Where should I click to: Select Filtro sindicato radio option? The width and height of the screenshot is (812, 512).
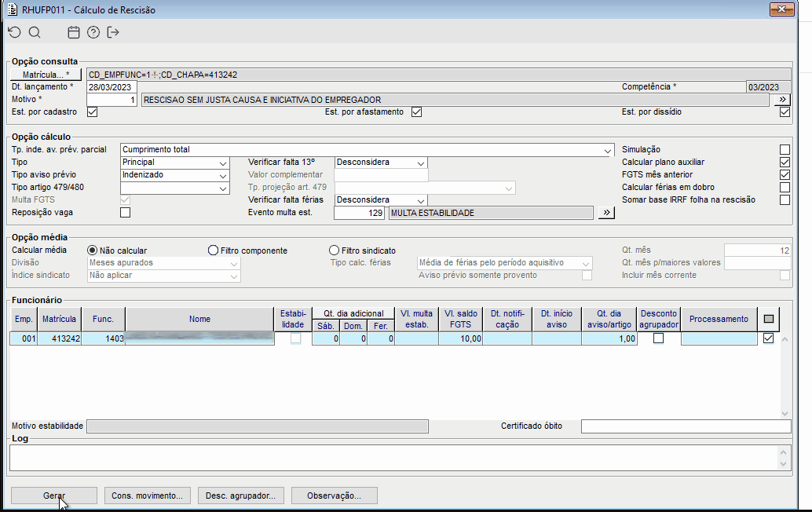[x=334, y=251]
